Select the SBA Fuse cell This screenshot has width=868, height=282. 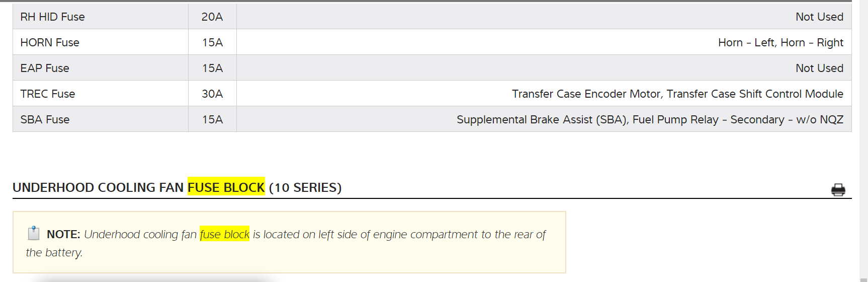(45, 119)
